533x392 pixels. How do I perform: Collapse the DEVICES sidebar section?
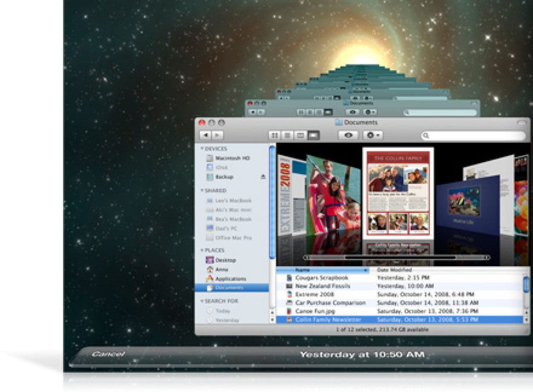coord(202,149)
